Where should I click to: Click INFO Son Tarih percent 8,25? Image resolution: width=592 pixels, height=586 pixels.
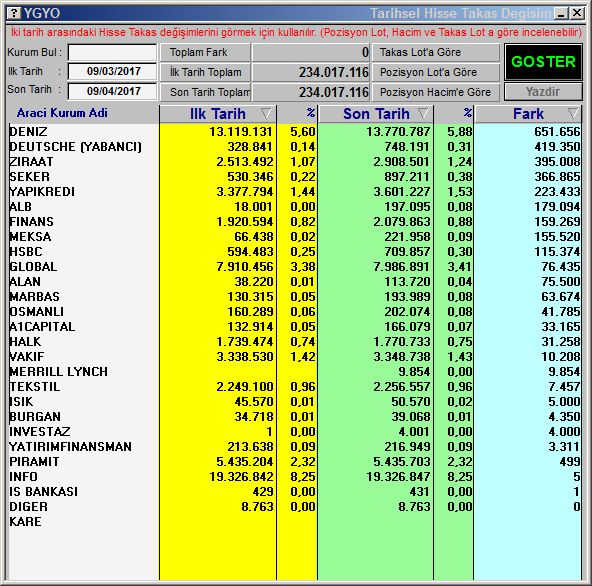click(459, 477)
